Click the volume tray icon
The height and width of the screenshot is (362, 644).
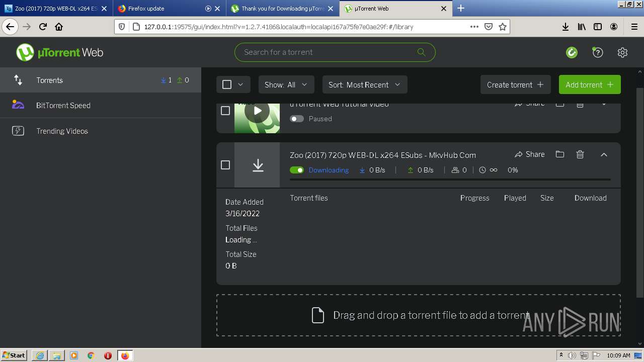572,355
